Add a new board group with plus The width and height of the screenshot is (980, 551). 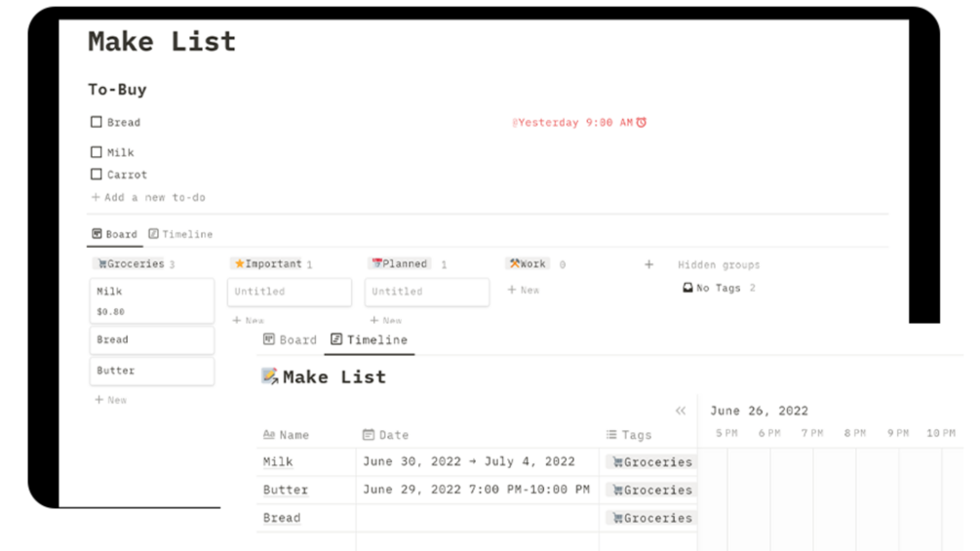[x=648, y=265]
